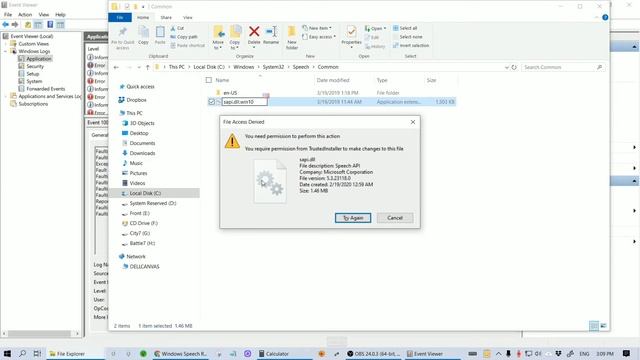Click the up arrow next to address bar
The width and height of the screenshot is (640, 360).
148,67
